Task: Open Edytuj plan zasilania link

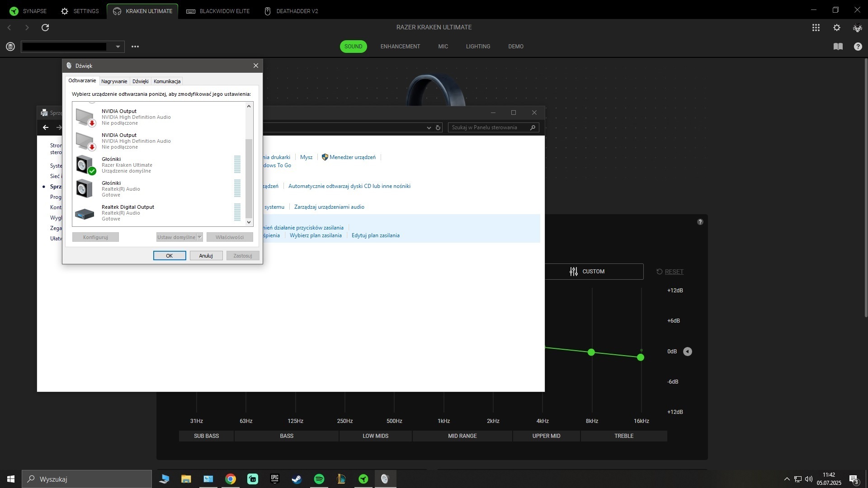Action: [x=375, y=235]
